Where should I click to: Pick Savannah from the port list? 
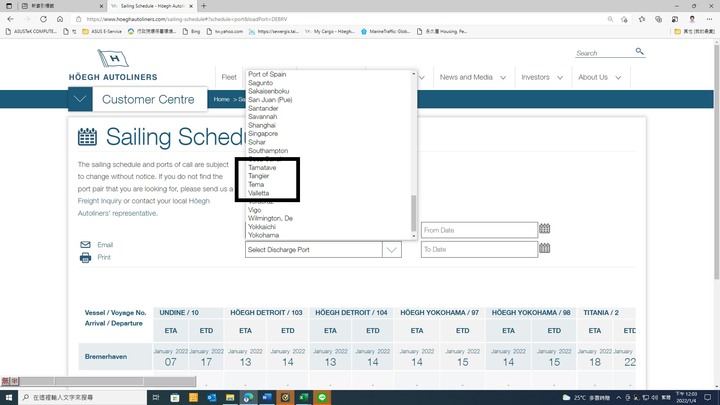[x=262, y=117]
